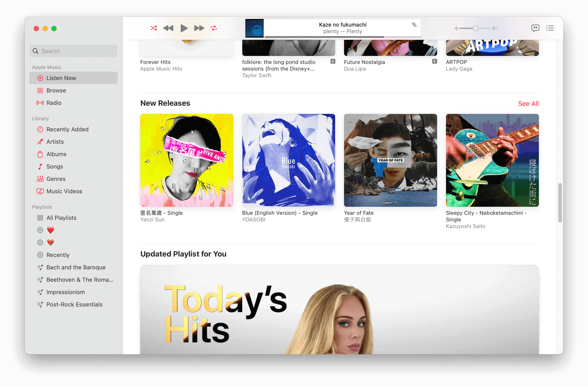Image resolution: width=588 pixels, height=387 pixels.
Task: Go back to previous track
Action: [168, 28]
